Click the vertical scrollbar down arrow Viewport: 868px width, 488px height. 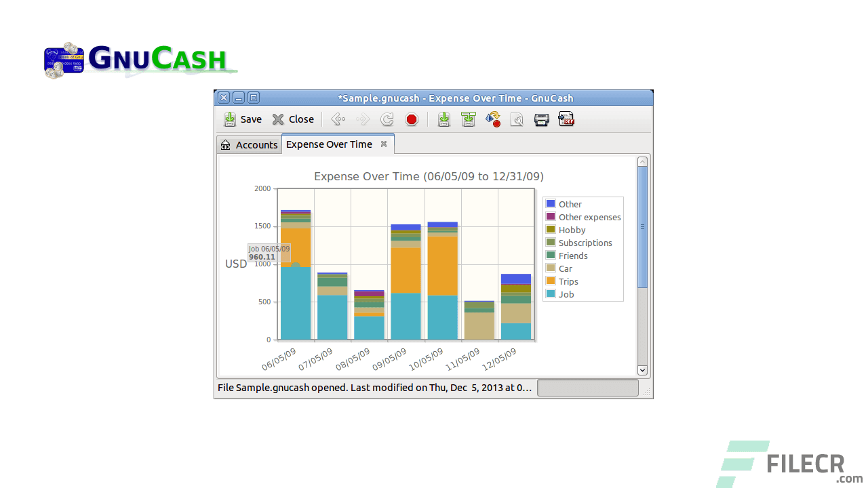pos(642,370)
